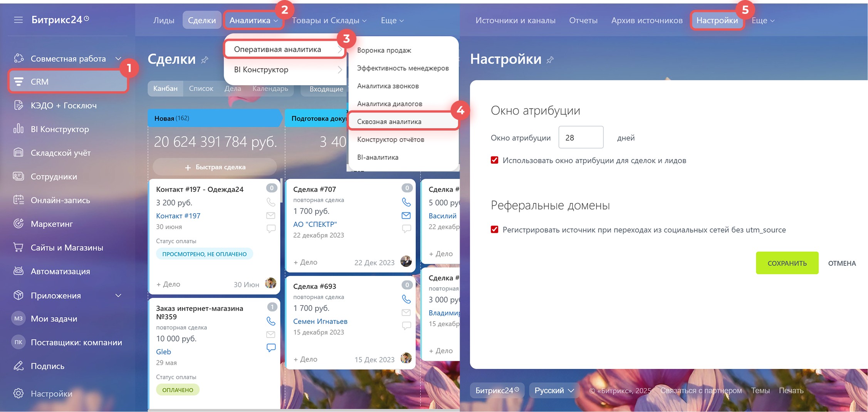Click the Совместная работа sidebar icon
Screen dimensions: 868x412
pos(18,58)
